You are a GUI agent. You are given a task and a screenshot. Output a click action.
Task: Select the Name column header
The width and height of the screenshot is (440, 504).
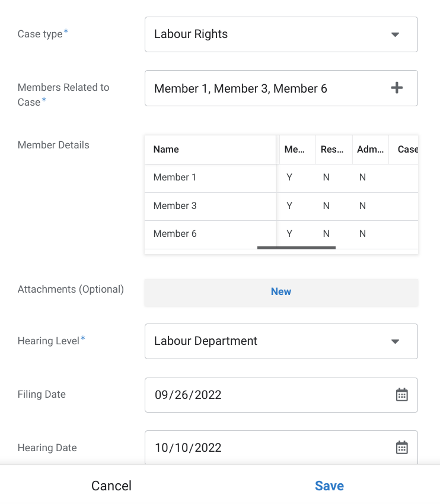tap(211, 150)
